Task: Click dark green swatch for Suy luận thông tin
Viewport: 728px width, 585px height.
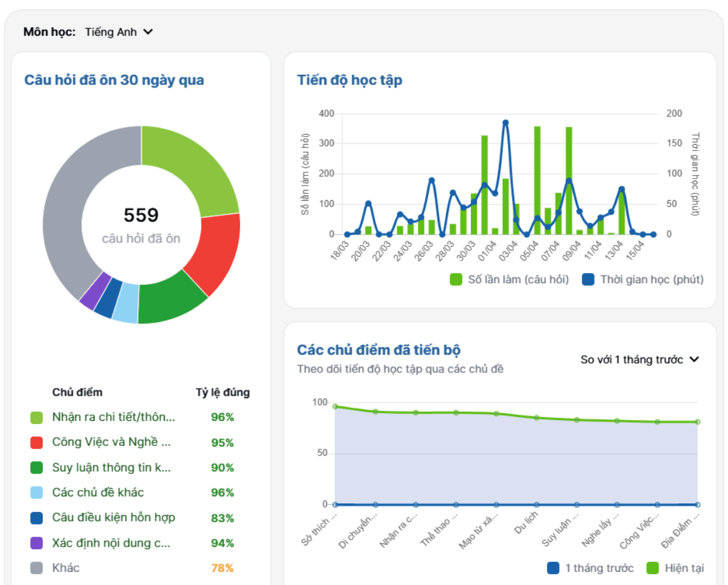Action: click(36, 467)
